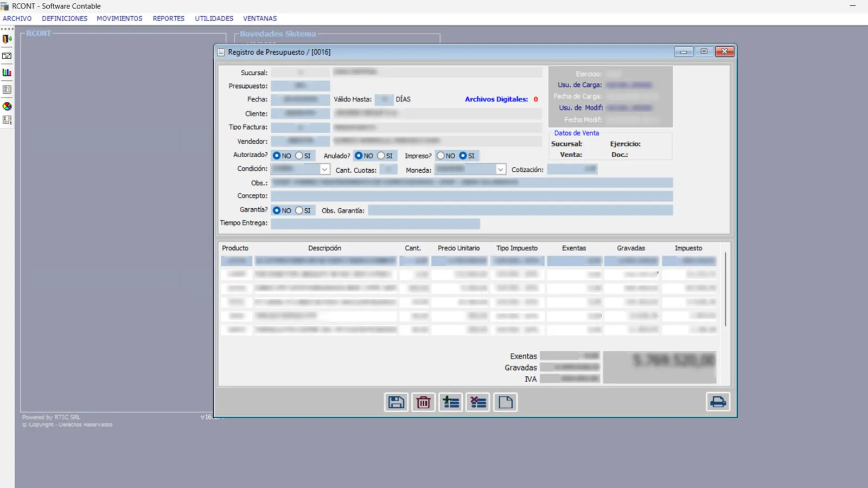This screenshot has width=868, height=488.
Task: Click the Delete trash can icon
Action: tap(423, 402)
